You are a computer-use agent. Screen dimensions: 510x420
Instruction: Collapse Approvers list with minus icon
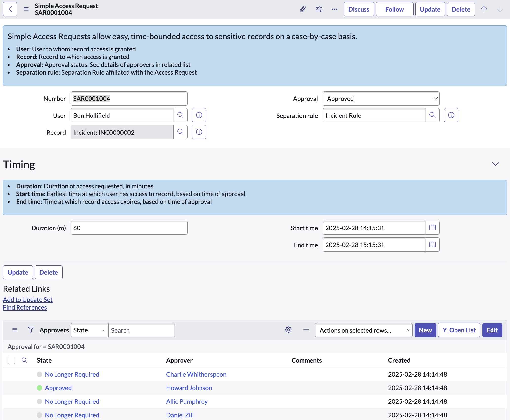[306, 330]
